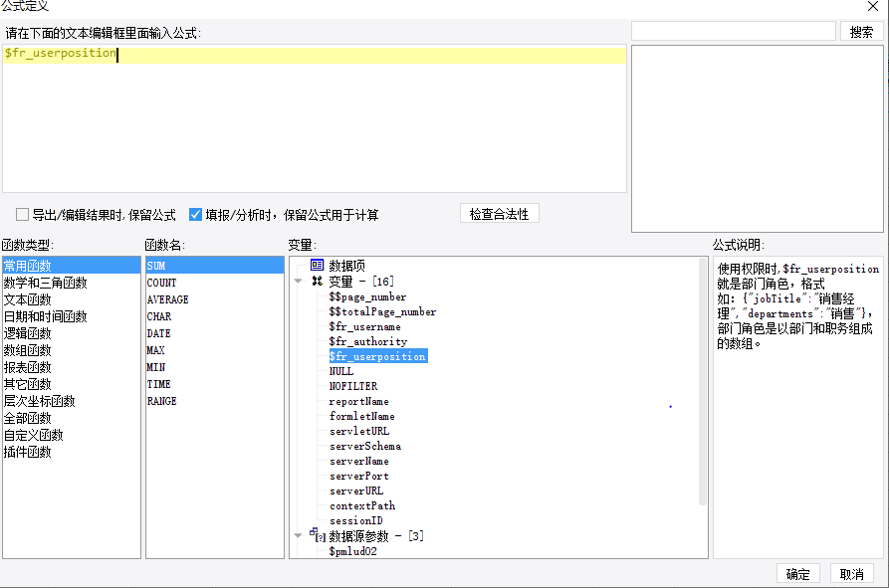Viewport: 889px width, 588px height.
Task: Confirm with the 确定 button
Action: click(x=797, y=574)
